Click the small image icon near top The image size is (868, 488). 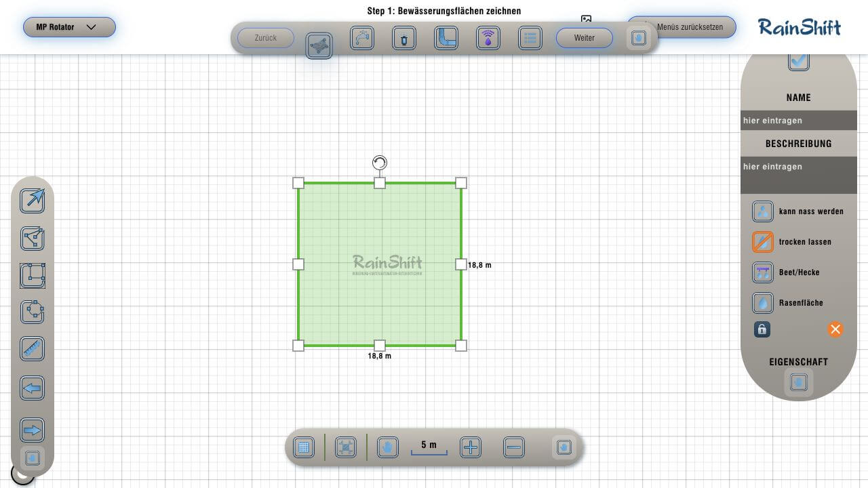click(x=587, y=20)
